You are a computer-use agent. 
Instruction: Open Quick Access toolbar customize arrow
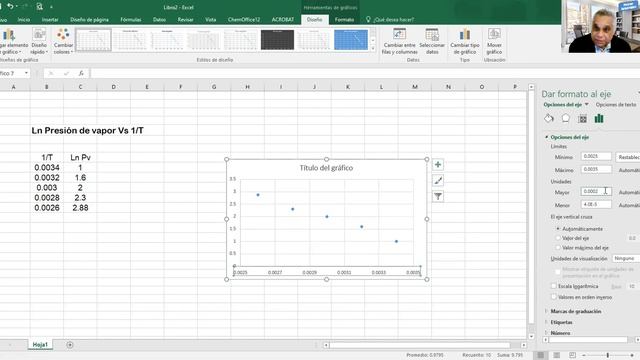(x=51, y=7)
